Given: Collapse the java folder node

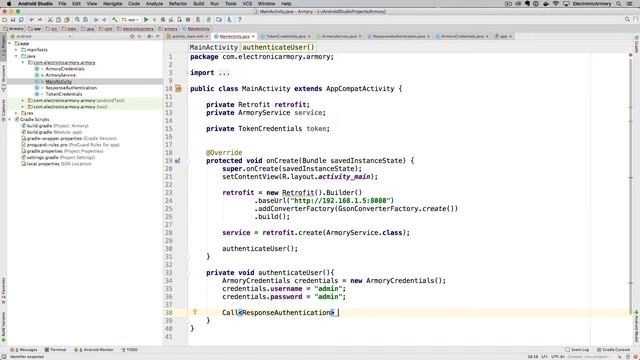Looking at the screenshot, I should [16, 56].
